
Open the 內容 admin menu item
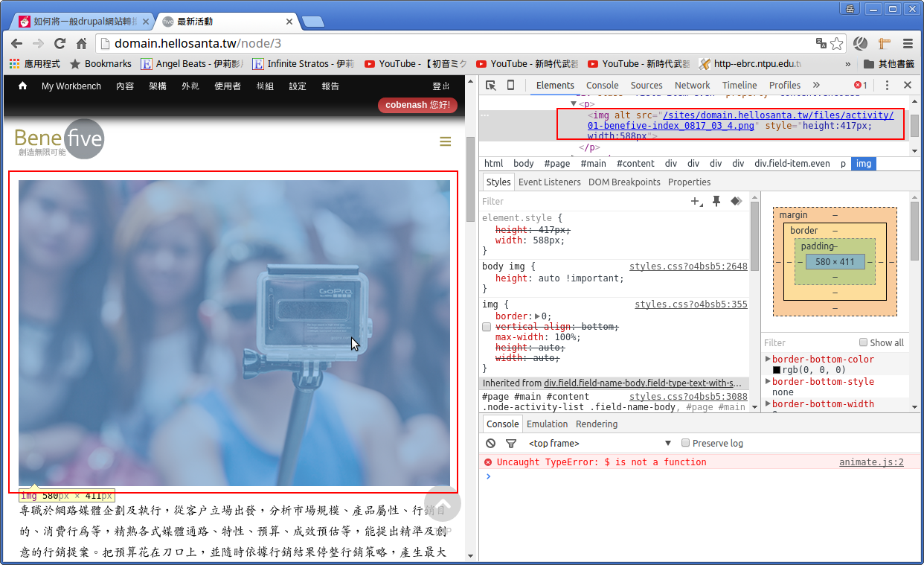click(125, 86)
